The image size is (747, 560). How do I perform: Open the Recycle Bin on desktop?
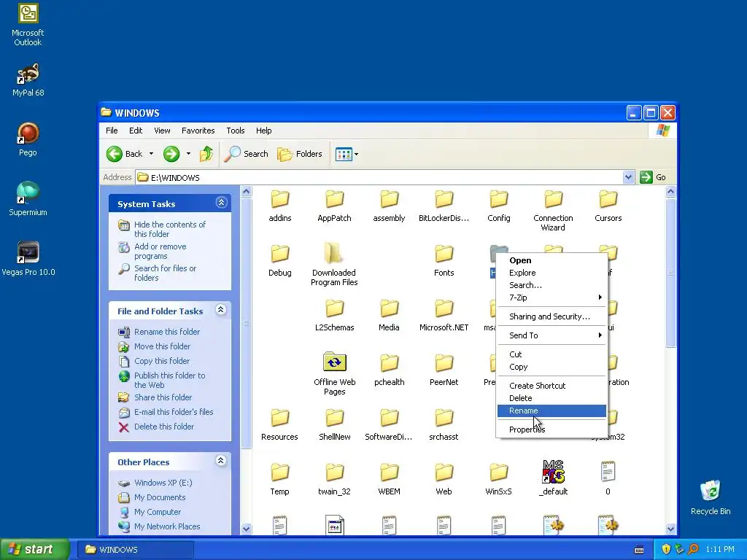click(710, 497)
